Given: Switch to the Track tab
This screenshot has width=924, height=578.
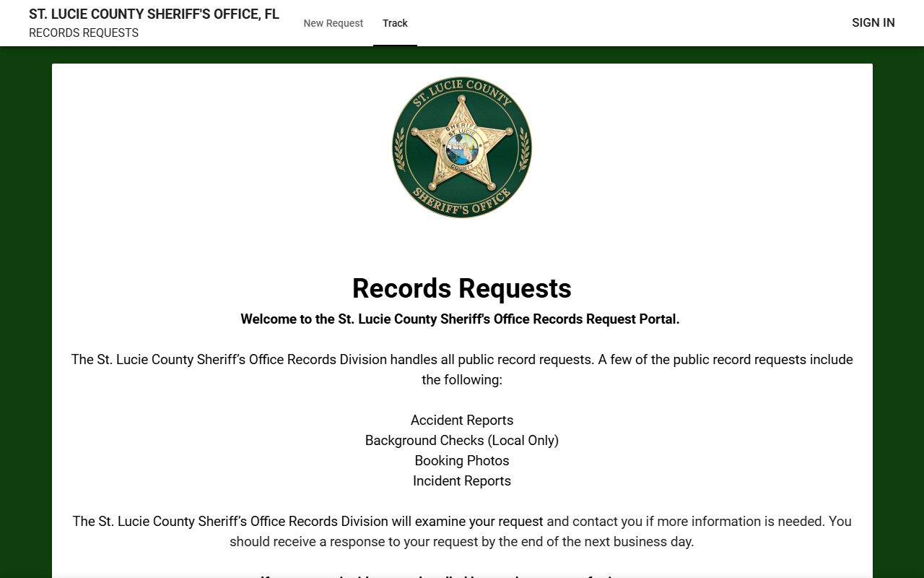Looking at the screenshot, I should [x=395, y=23].
